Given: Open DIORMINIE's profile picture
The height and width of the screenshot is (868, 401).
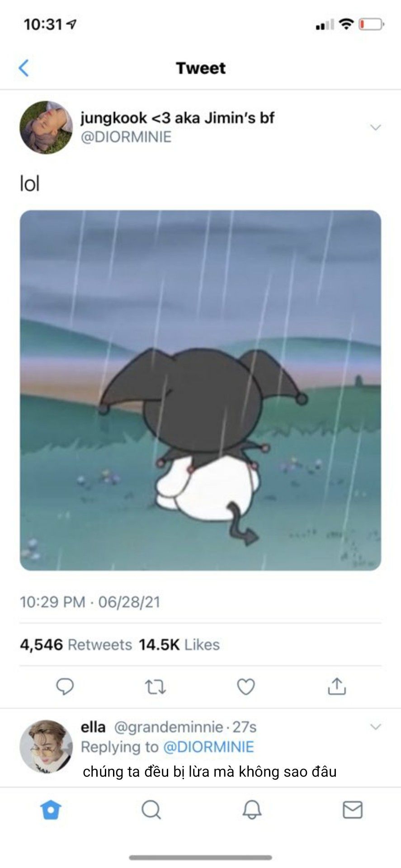Looking at the screenshot, I should (46, 127).
